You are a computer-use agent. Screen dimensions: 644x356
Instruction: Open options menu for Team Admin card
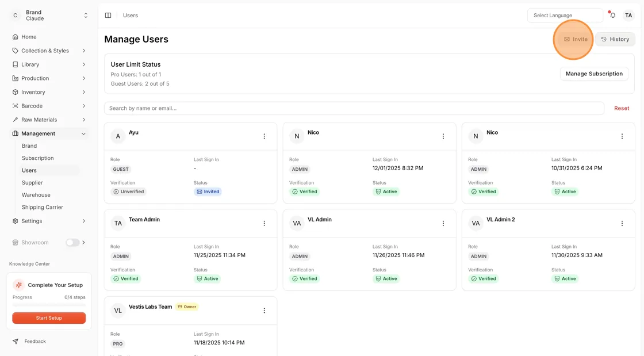point(264,223)
